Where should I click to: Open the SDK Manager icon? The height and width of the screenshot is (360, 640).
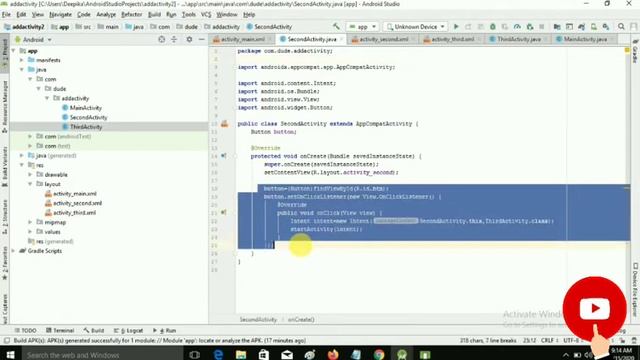(606, 27)
